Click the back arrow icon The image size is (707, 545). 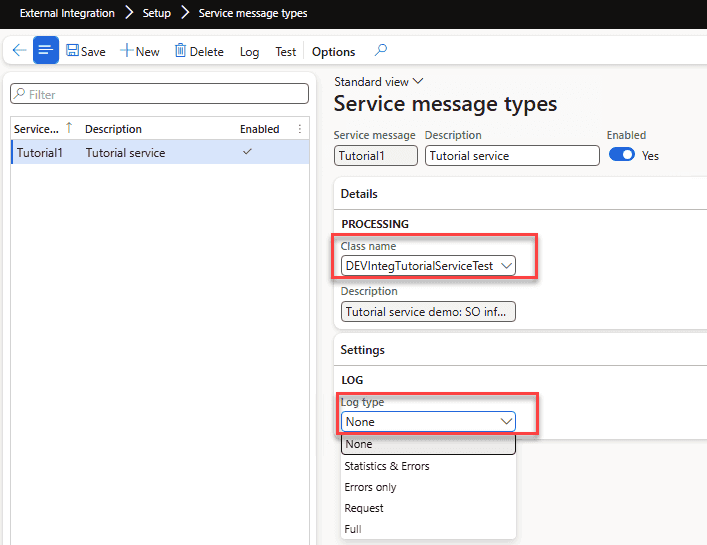tap(19, 51)
